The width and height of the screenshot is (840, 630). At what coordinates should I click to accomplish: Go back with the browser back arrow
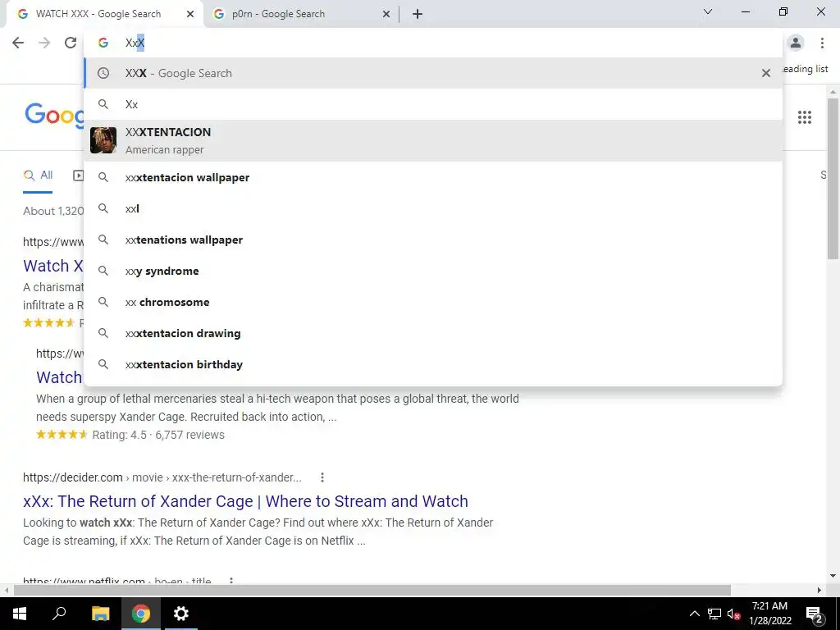pyautogui.click(x=18, y=43)
